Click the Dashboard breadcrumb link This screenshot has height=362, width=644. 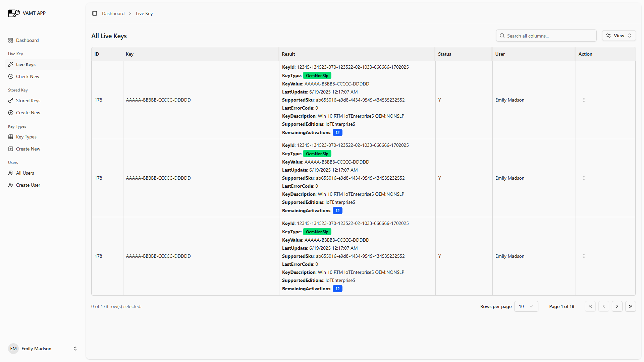(x=113, y=13)
